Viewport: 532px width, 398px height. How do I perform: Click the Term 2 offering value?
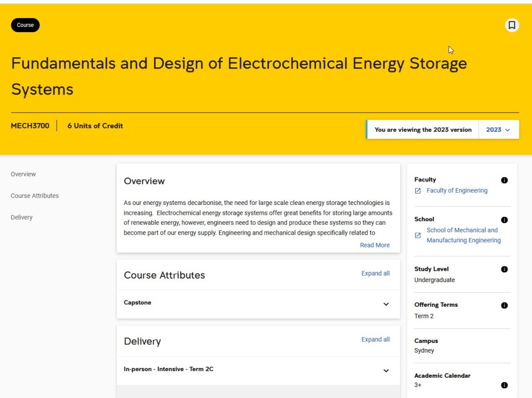424,316
